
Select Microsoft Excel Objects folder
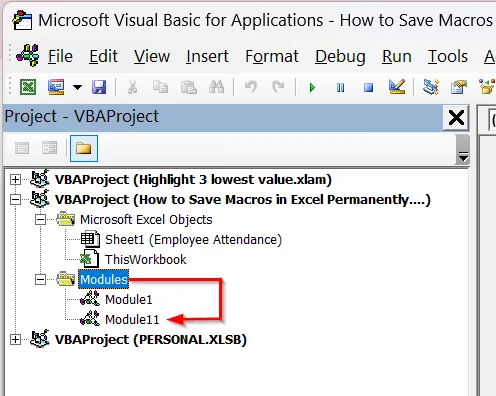coord(146,220)
